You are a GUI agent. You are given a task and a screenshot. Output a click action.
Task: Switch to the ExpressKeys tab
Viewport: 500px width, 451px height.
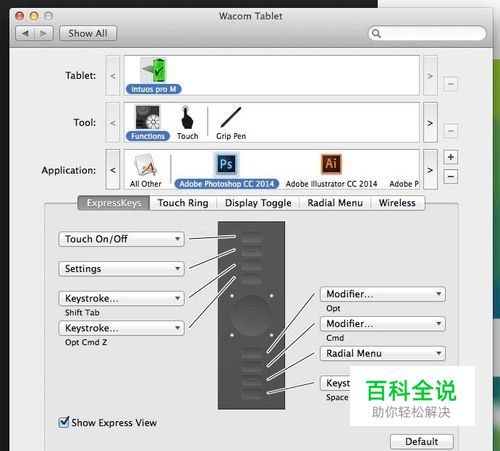pos(114,203)
